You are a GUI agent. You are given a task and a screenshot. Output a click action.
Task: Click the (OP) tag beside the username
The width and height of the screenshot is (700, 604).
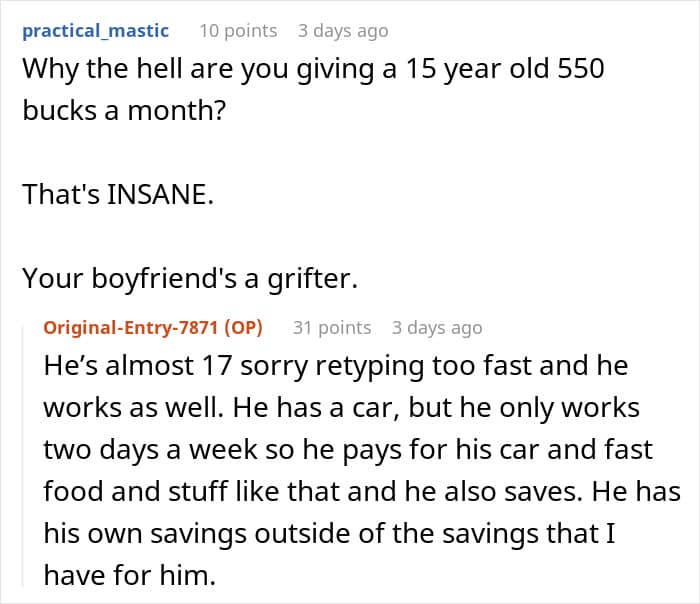click(253, 328)
